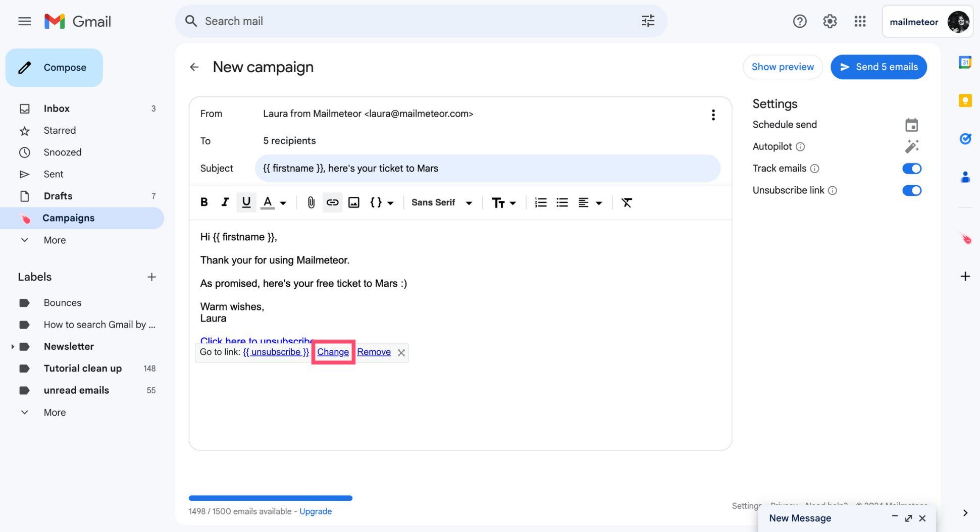Click the mailmeteor account avatar
Image resolution: width=980 pixels, height=532 pixels.
pos(958,22)
